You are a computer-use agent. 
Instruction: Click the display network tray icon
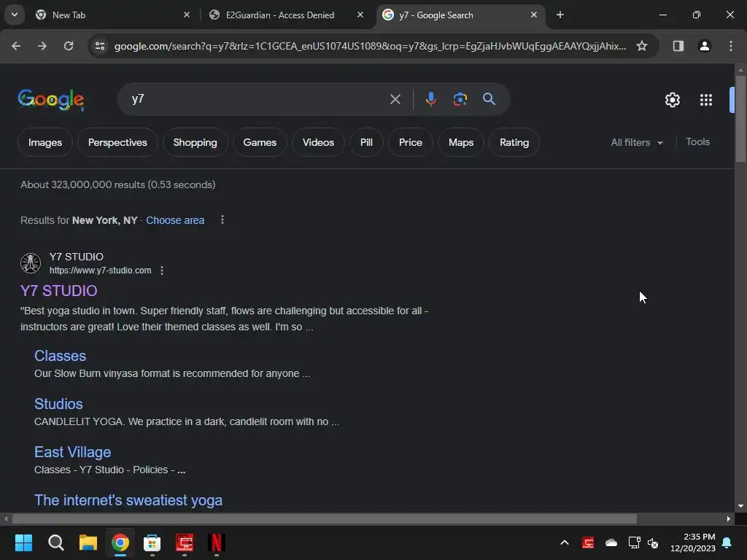pyautogui.click(x=634, y=542)
